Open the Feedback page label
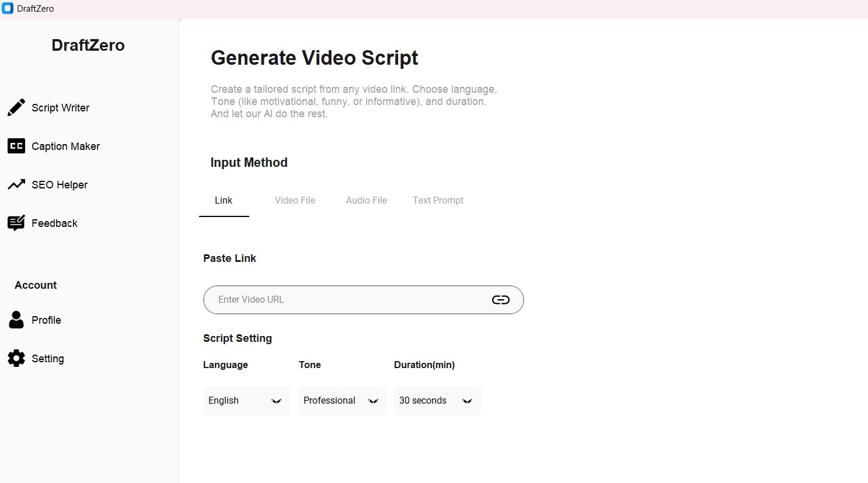The height and width of the screenshot is (483, 868). click(54, 223)
